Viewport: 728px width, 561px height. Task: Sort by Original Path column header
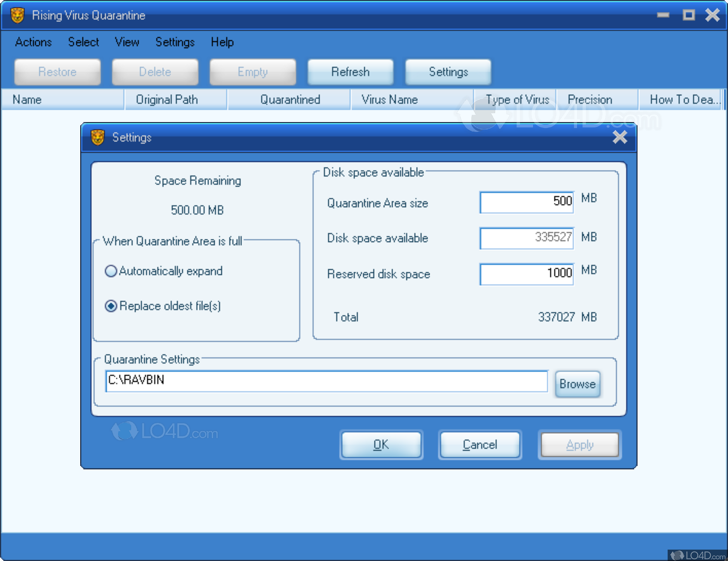[x=176, y=99]
